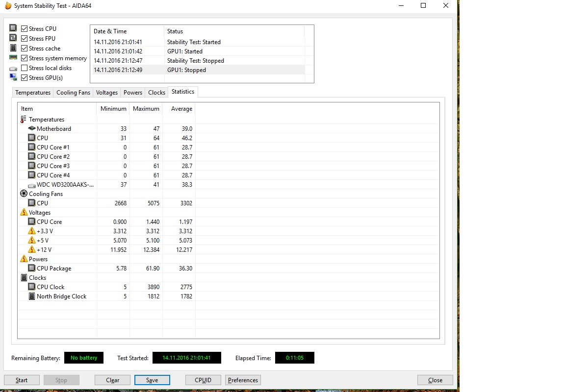The width and height of the screenshot is (565, 392).
Task: Maximize the AIDA64 window
Action: [x=423, y=6]
